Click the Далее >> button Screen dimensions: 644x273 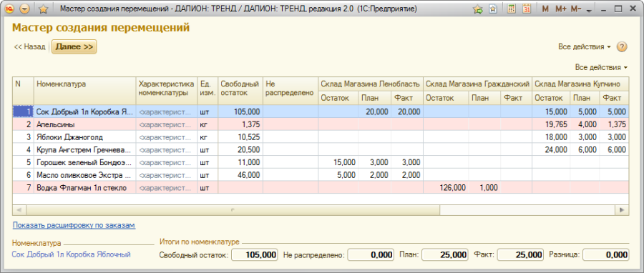pos(74,46)
